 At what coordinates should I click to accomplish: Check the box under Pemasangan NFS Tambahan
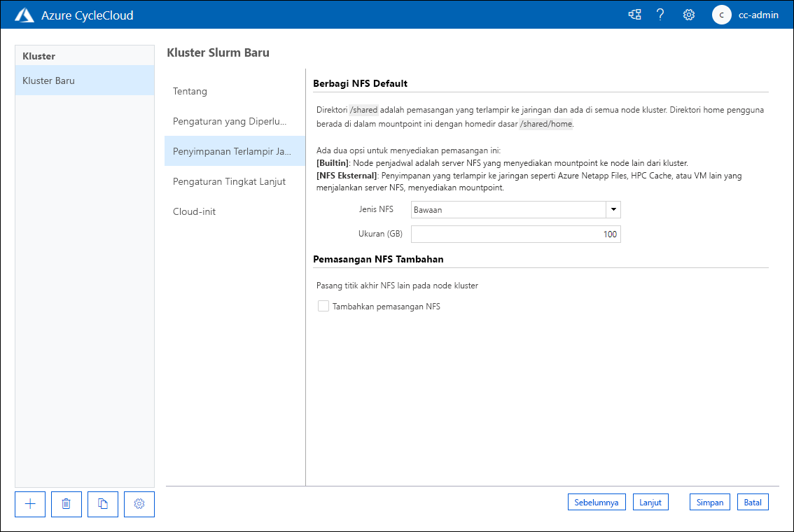[323, 306]
